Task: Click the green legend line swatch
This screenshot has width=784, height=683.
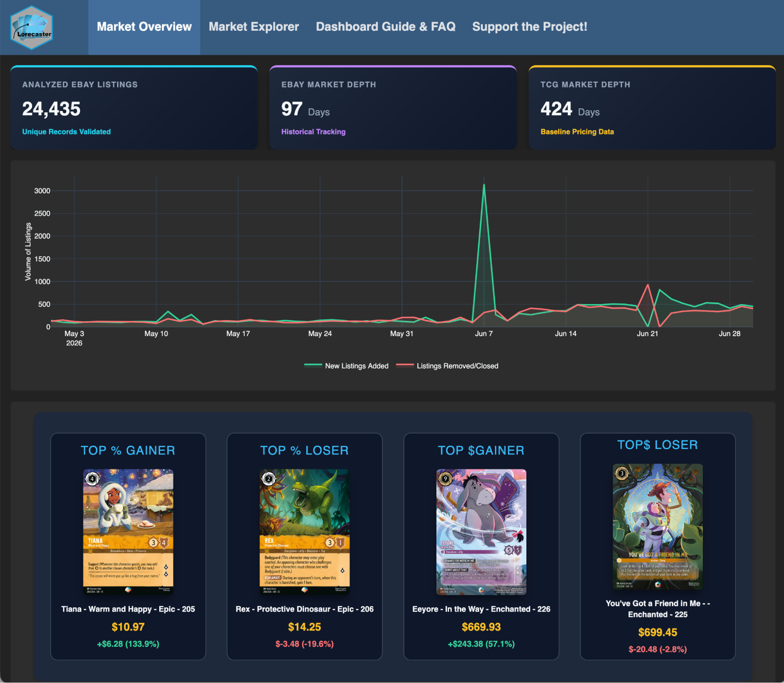Action: (313, 365)
